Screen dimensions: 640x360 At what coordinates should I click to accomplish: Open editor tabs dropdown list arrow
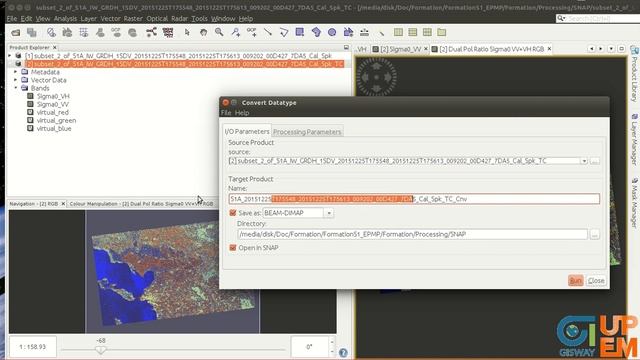click(611, 49)
